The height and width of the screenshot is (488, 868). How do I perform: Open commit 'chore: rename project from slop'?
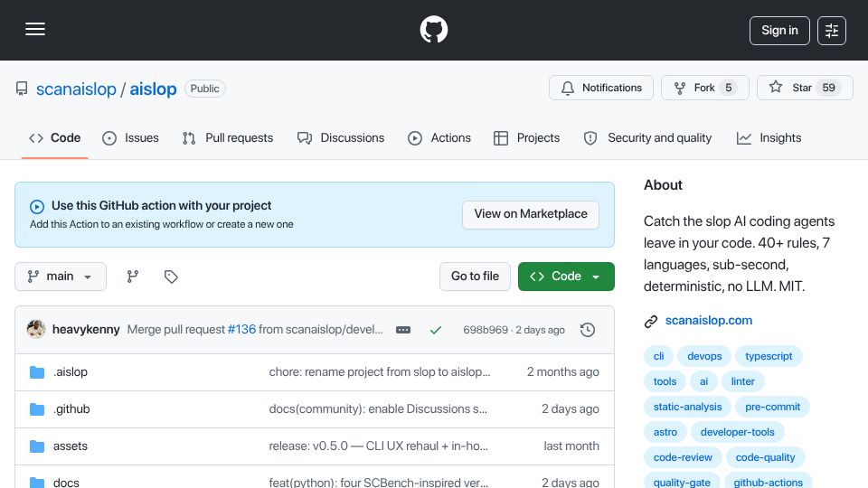coord(380,371)
